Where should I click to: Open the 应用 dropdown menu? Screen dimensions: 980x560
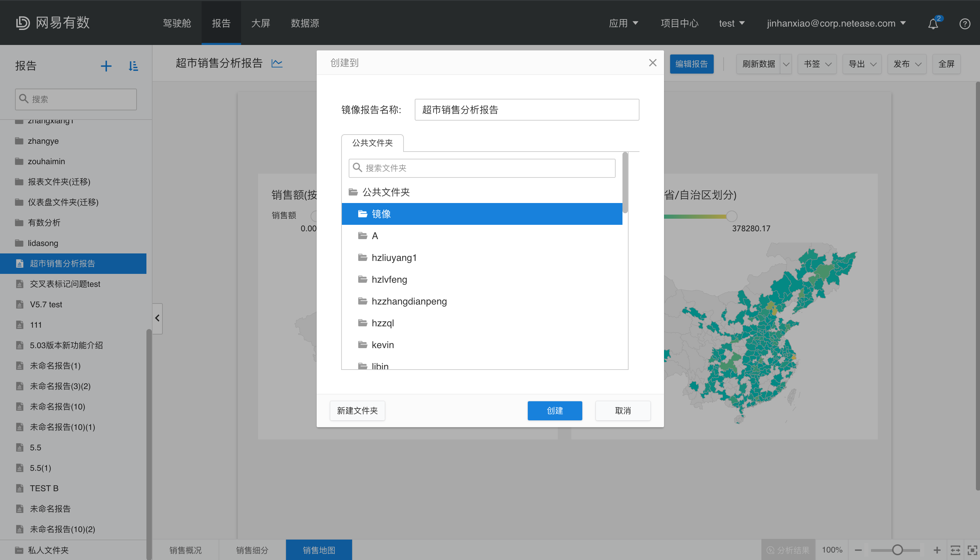(x=623, y=24)
